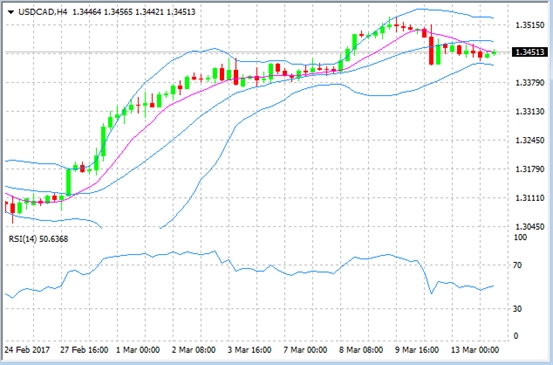Screen dimensions: 553x365
Task: Click the 1 Mar 00:00 time label
Action: pyautogui.click(x=138, y=350)
